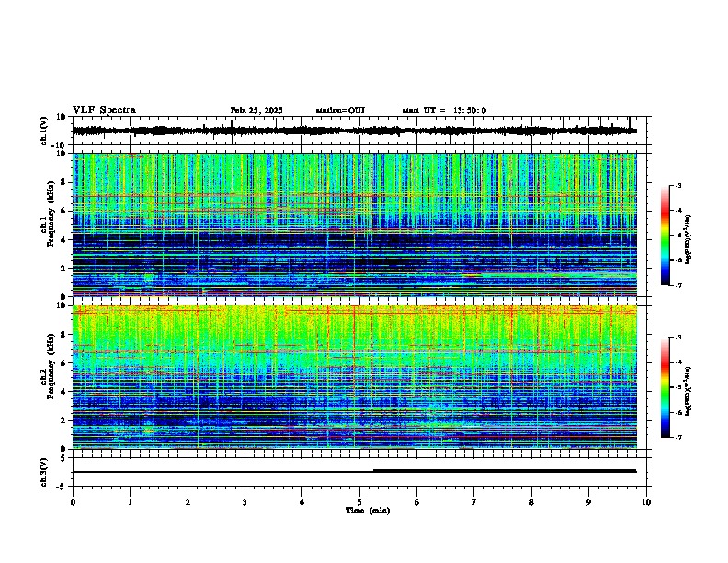Click the ch.1 color bar log(PSD) label

click(x=688, y=239)
